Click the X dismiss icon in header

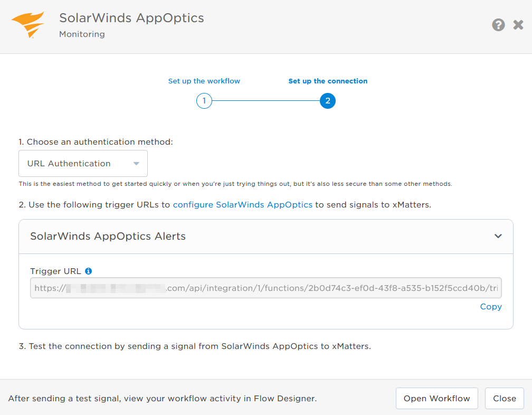coord(518,24)
